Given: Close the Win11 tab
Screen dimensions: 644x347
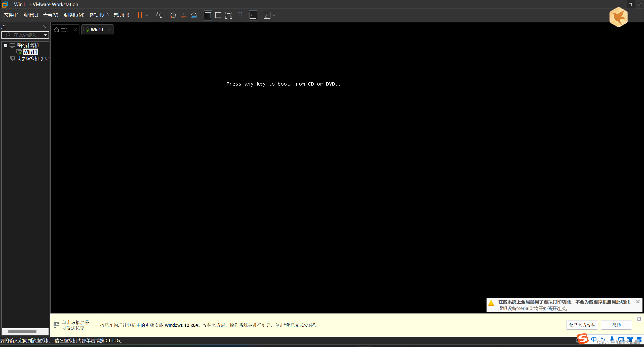Looking at the screenshot, I should pos(109,30).
